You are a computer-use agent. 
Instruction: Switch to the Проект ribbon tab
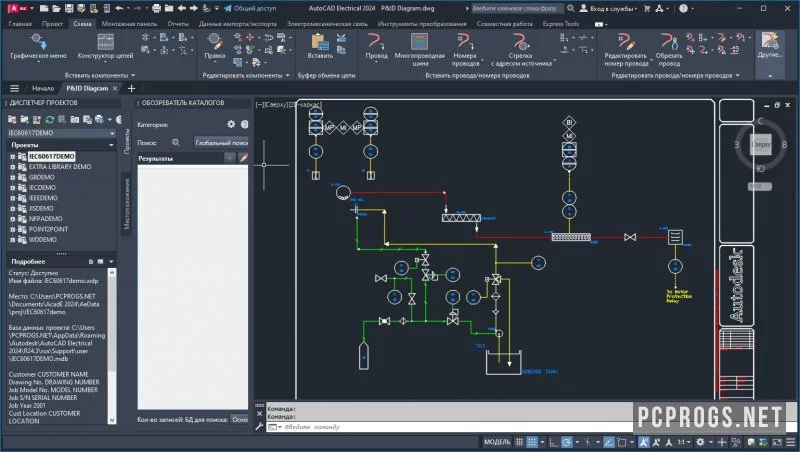tap(52, 23)
